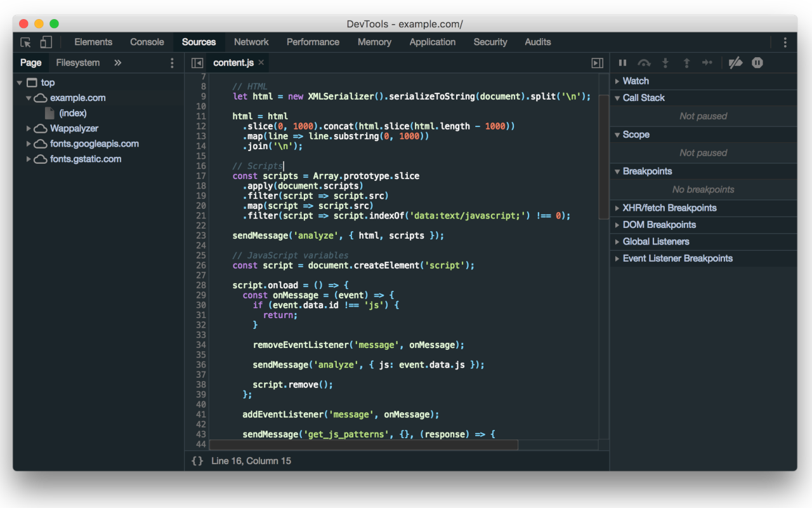Click the step into function icon
The height and width of the screenshot is (508, 812).
tap(665, 63)
